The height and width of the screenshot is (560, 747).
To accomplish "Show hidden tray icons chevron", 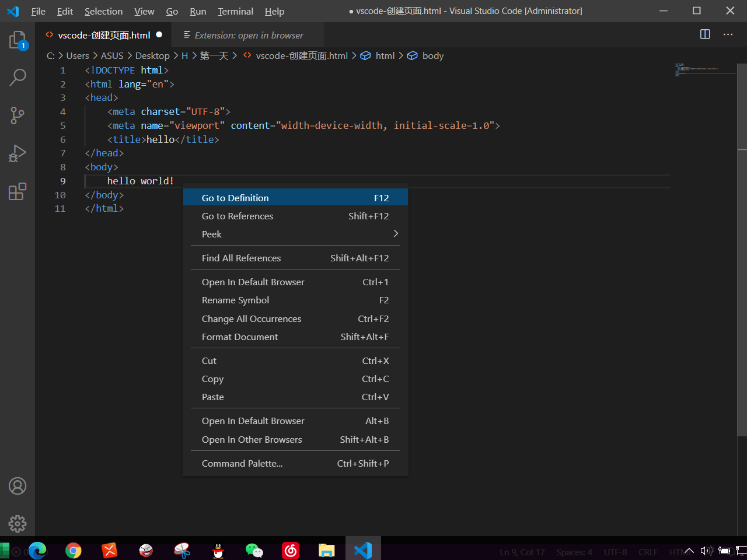I will 689,551.
